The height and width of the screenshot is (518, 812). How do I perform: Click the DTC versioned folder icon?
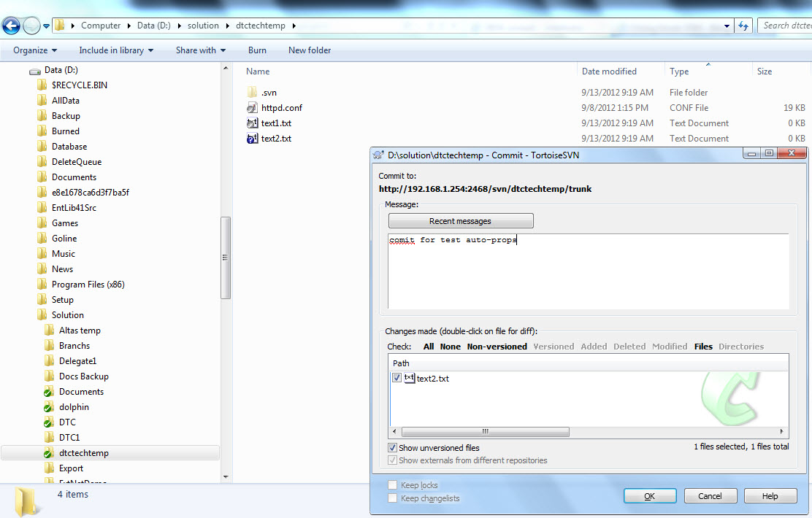49,422
